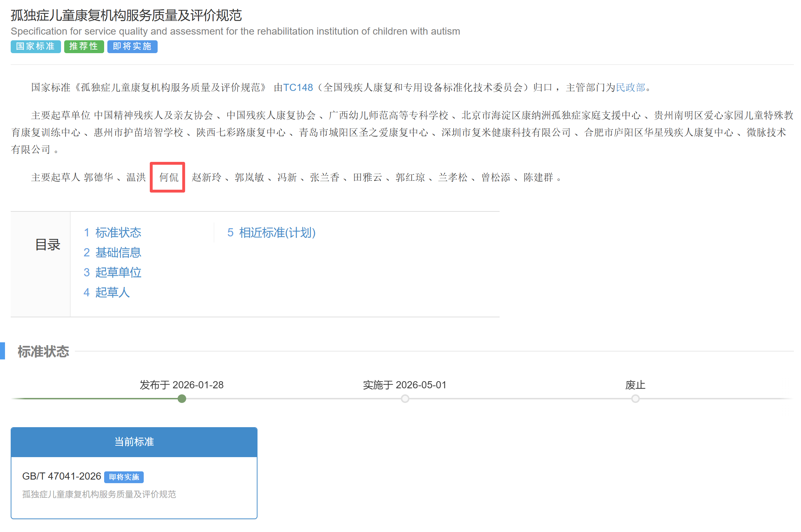Click the green 发布于 timeline dot

click(182, 399)
